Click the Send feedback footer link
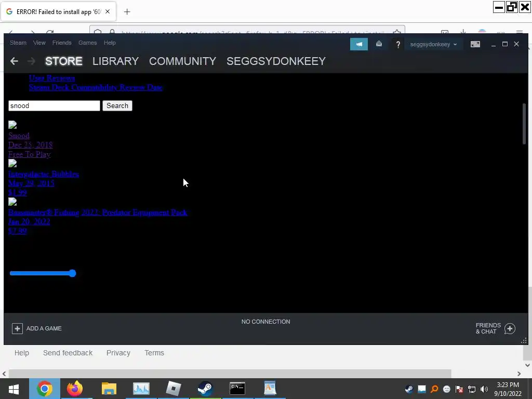 click(x=68, y=353)
